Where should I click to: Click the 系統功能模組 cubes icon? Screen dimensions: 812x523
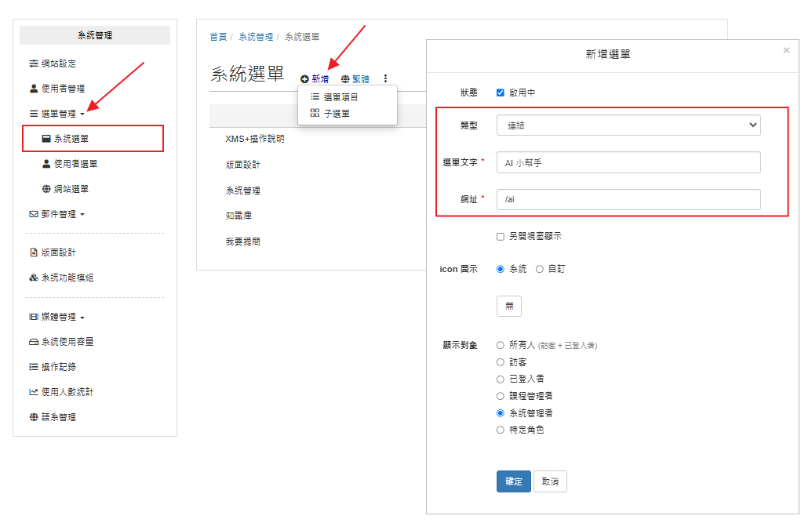[x=34, y=278]
